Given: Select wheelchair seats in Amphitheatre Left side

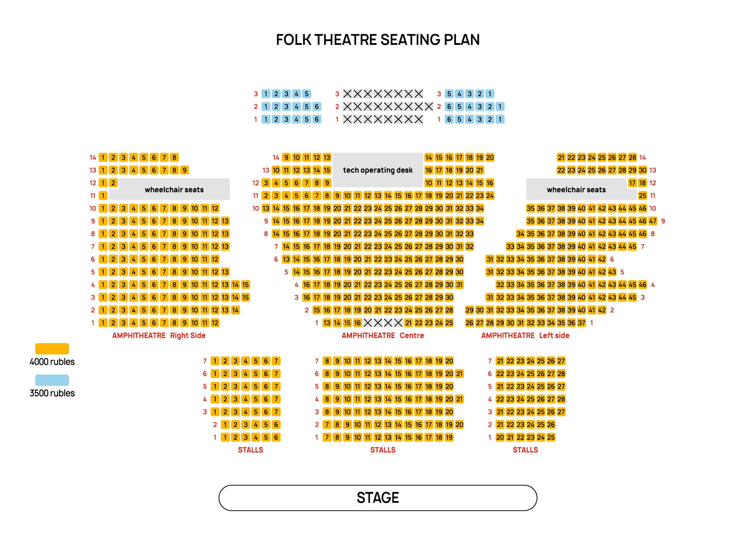Looking at the screenshot, I should tap(576, 190).
